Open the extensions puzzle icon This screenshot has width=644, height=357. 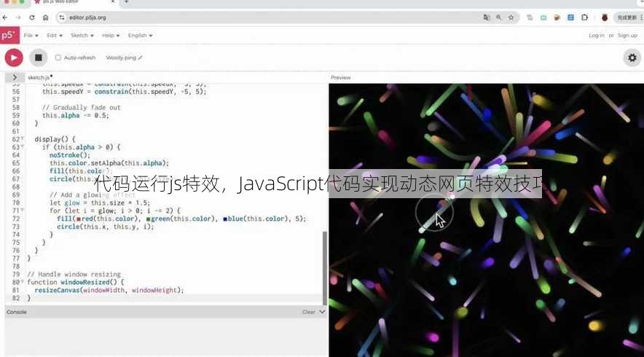pos(584,17)
